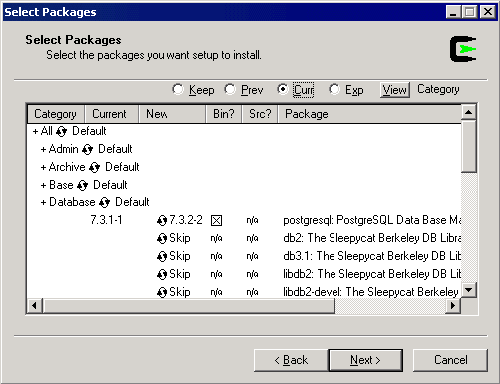Viewport: 500px width, 384px height.
Task: Click the Skip cycle icon for db3.1
Action: [x=162, y=256]
